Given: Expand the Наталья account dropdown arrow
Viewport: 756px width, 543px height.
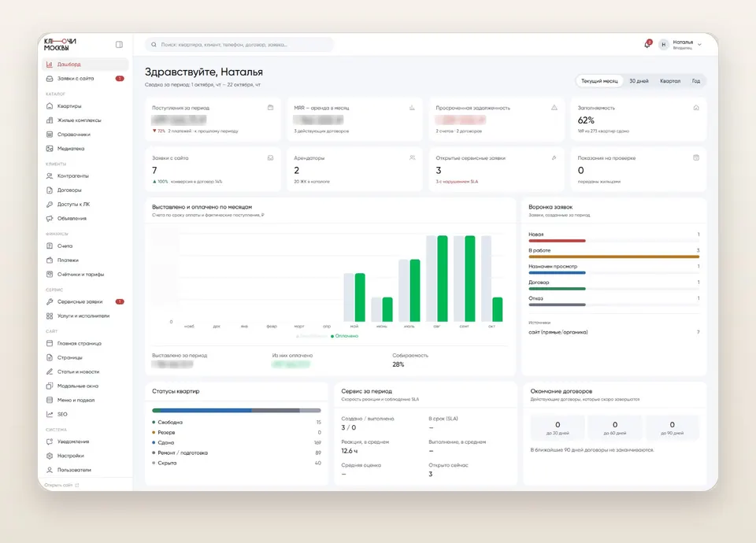Looking at the screenshot, I should click(x=699, y=44).
